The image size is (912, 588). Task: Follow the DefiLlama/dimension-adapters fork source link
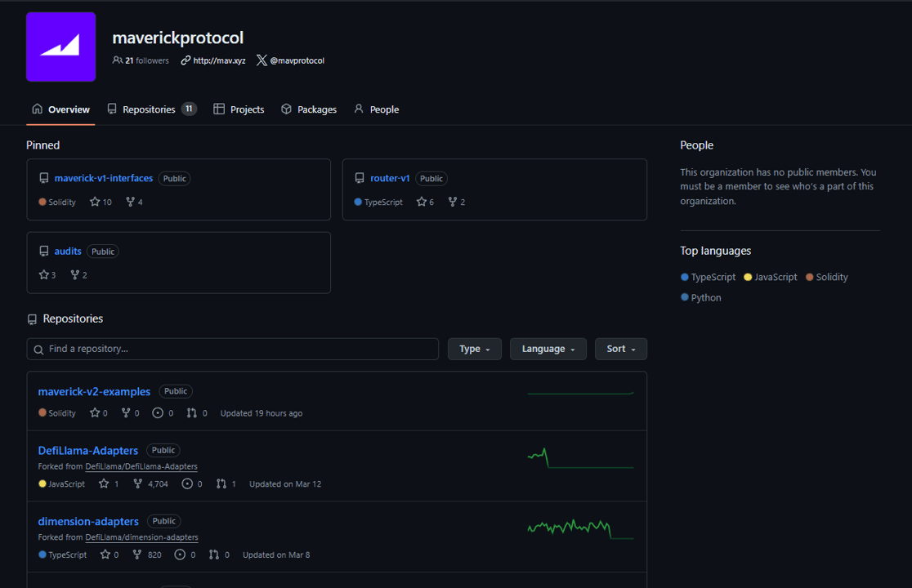(142, 537)
